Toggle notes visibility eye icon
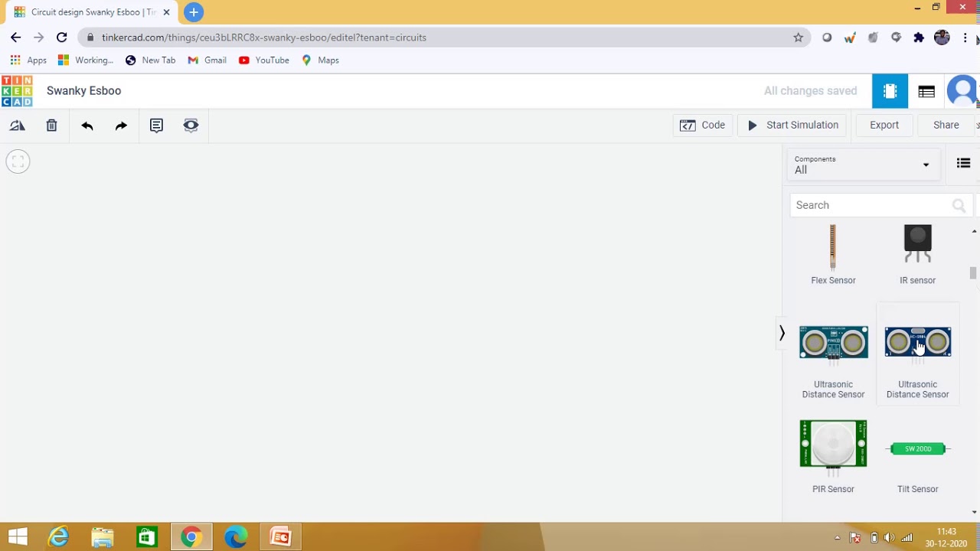Screen dimensions: 980x551 (191, 126)
